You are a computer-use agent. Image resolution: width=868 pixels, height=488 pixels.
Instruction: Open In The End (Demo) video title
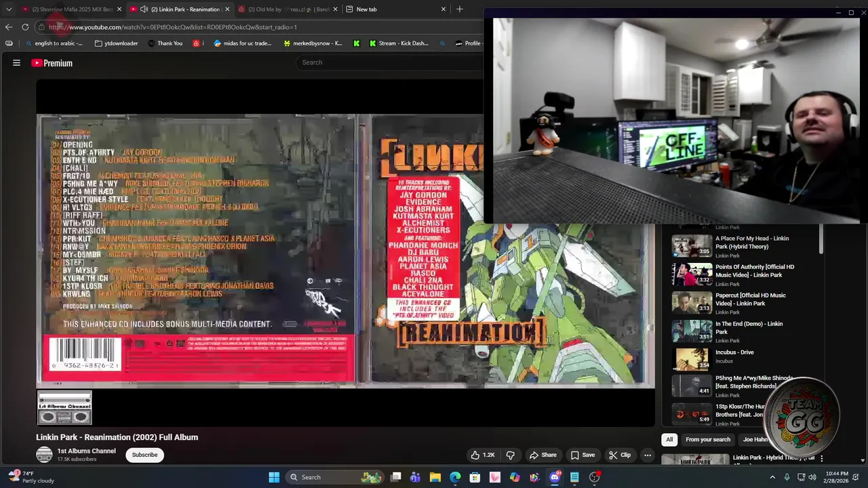click(x=749, y=327)
